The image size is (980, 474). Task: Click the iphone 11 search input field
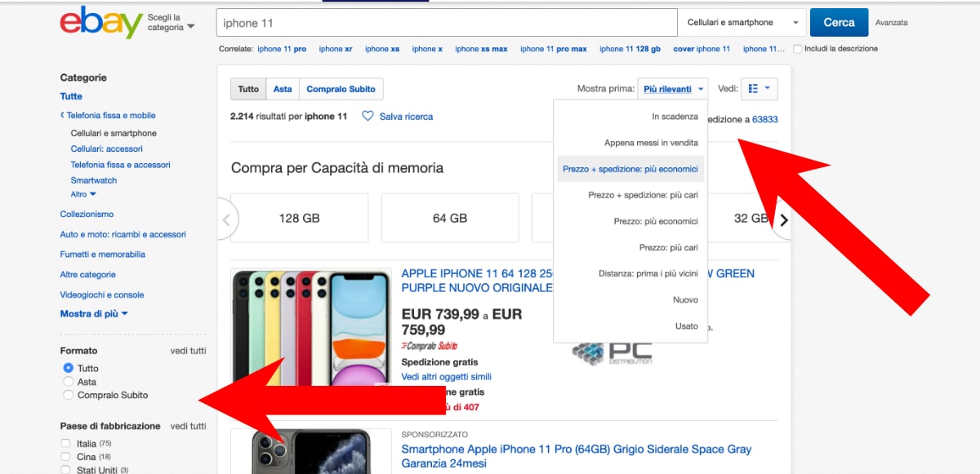pyautogui.click(x=447, y=23)
